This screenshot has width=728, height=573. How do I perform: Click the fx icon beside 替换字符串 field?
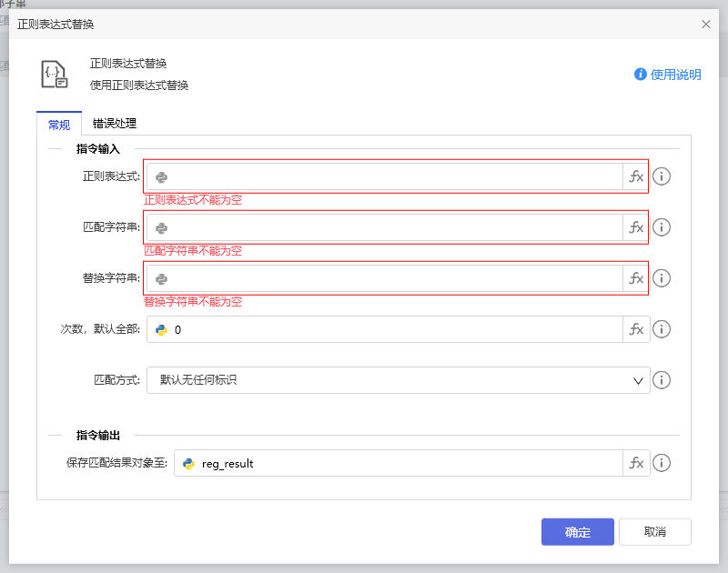click(636, 278)
